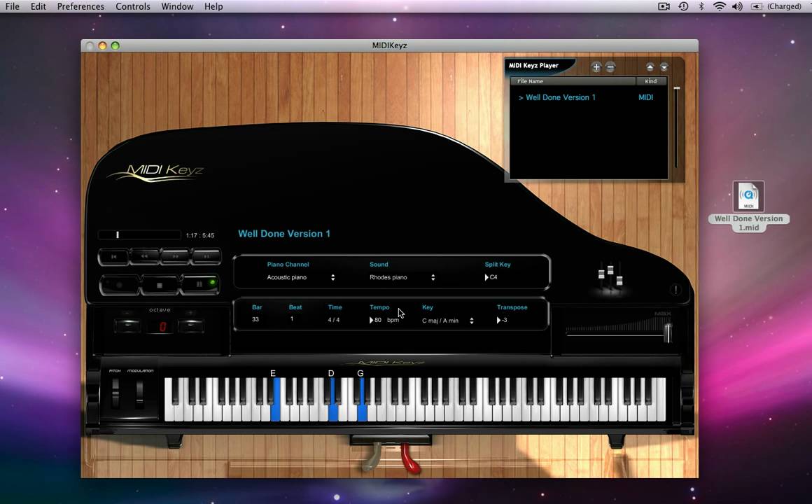This screenshot has height=504, width=812.
Task: Open the Controls menu
Action: (132, 6)
